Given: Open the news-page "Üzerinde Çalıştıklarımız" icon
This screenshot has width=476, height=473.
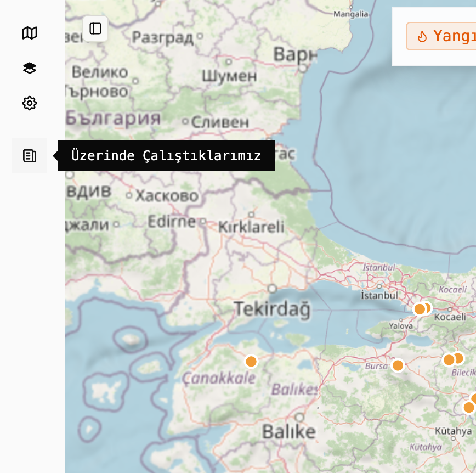Looking at the screenshot, I should (x=30, y=156).
